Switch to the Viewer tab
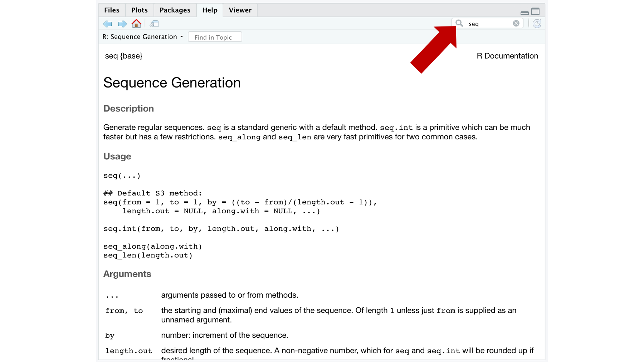644x362 pixels. (240, 10)
